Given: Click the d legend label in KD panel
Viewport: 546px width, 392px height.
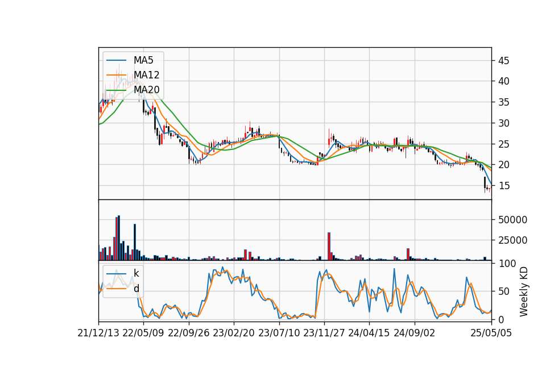Looking at the screenshot, I should coord(136,289).
